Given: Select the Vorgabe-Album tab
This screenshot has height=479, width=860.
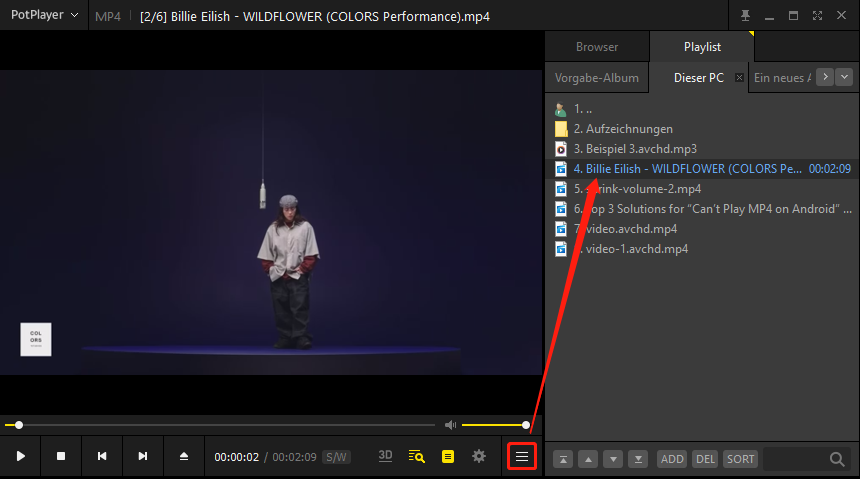Looking at the screenshot, I should 597,78.
